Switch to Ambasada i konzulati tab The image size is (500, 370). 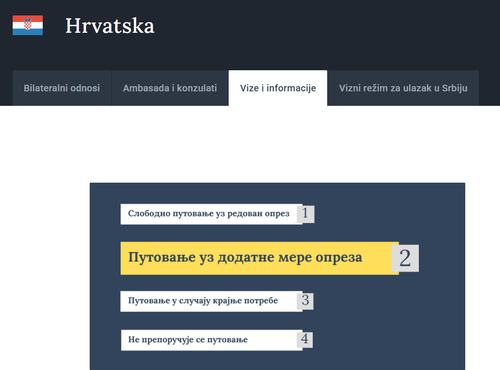click(x=170, y=88)
